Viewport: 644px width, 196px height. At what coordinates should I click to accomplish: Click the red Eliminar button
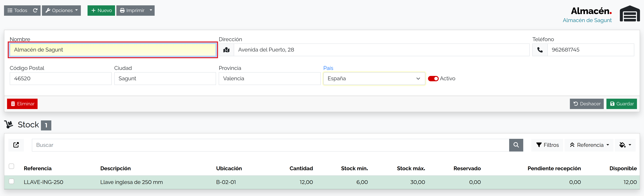click(x=22, y=104)
